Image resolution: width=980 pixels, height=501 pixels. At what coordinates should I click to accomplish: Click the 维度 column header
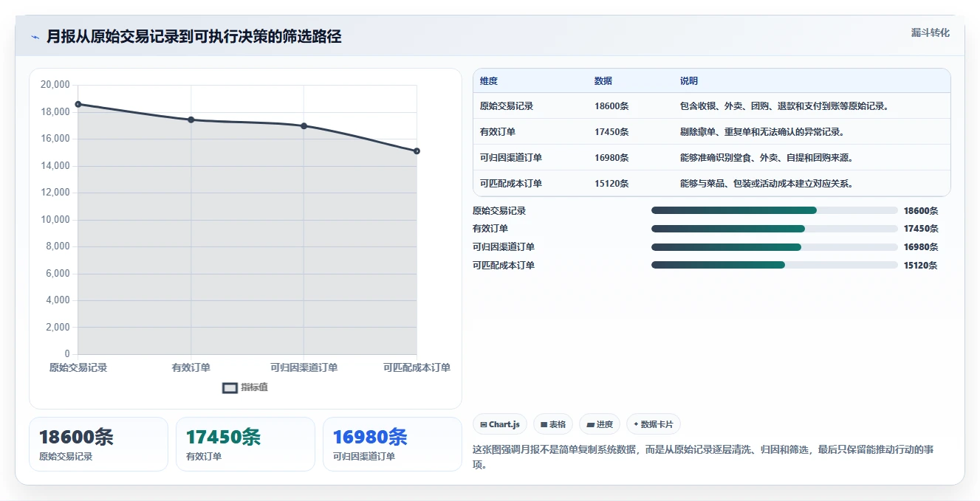pos(489,81)
